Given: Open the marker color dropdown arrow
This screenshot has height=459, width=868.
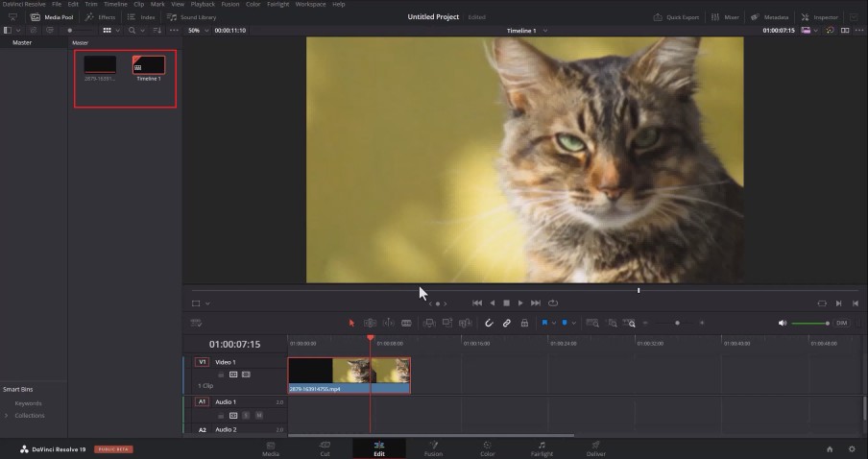Looking at the screenshot, I should click(x=573, y=324).
